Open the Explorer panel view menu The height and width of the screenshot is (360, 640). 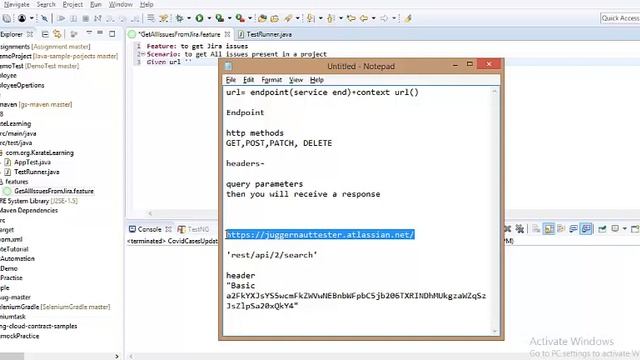click(89, 33)
